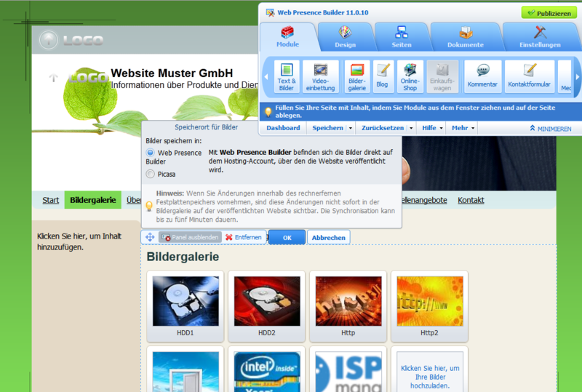Confirm with the OK button
Viewport: 582px width, 392px height.
(x=287, y=238)
